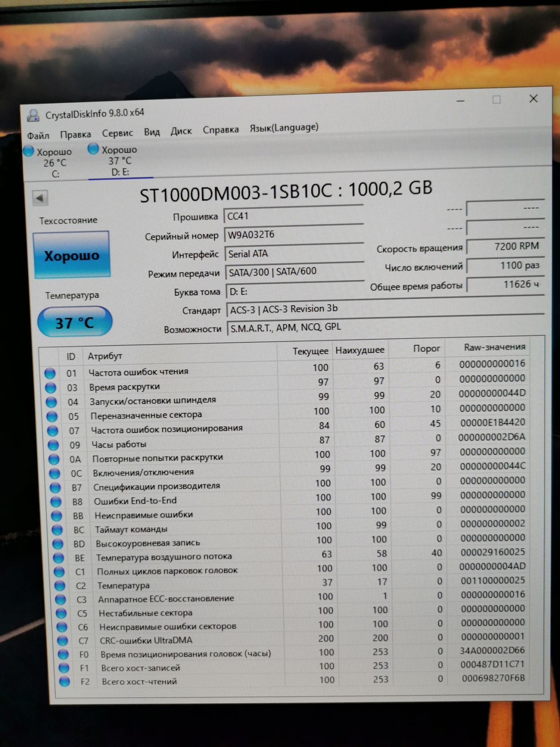Click status icon of Повторные попытки раскрутки row
Image resolution: width=560 pixels, height=747 pixels.
click(54, 459)
